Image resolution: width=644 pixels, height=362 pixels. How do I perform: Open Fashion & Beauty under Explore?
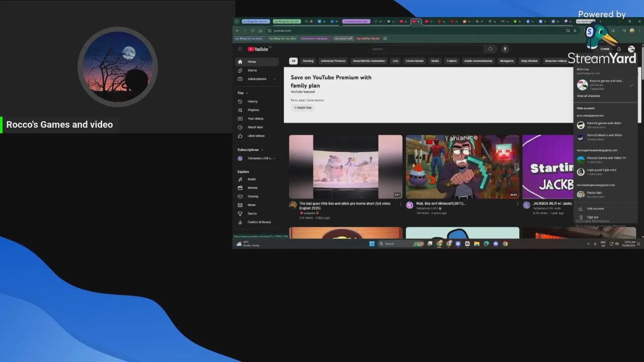click(257, 222)
